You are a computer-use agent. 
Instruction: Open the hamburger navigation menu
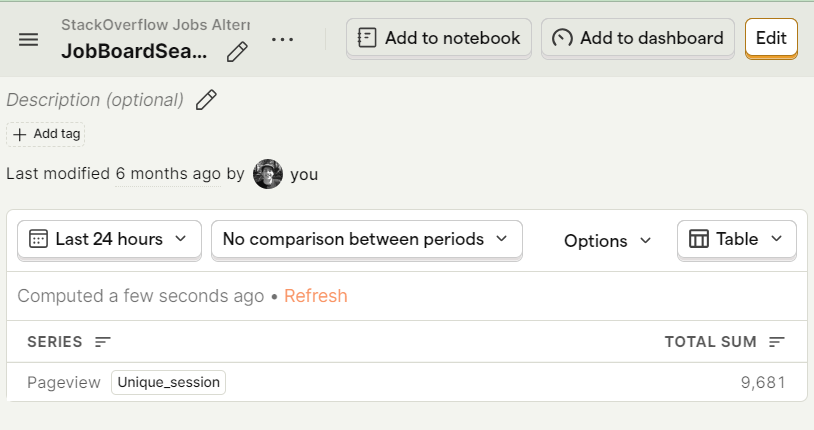[x=29, y=39]
